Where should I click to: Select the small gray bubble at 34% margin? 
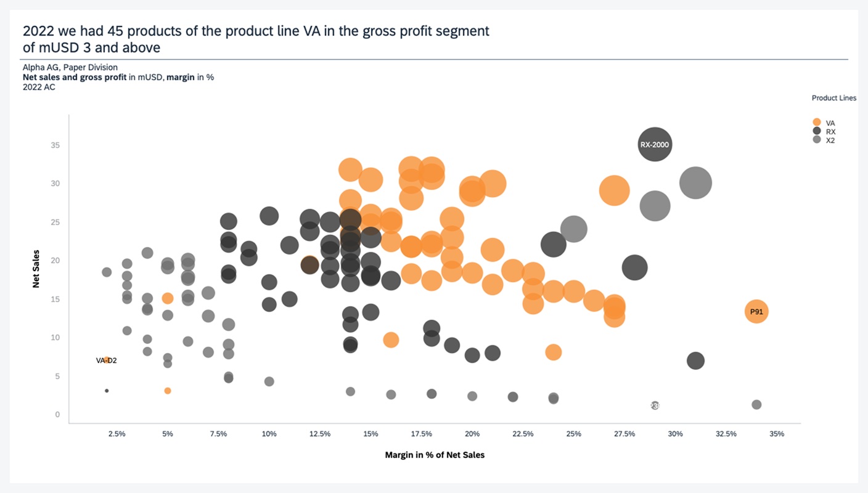pyautogui.click(x=756, y=405)
